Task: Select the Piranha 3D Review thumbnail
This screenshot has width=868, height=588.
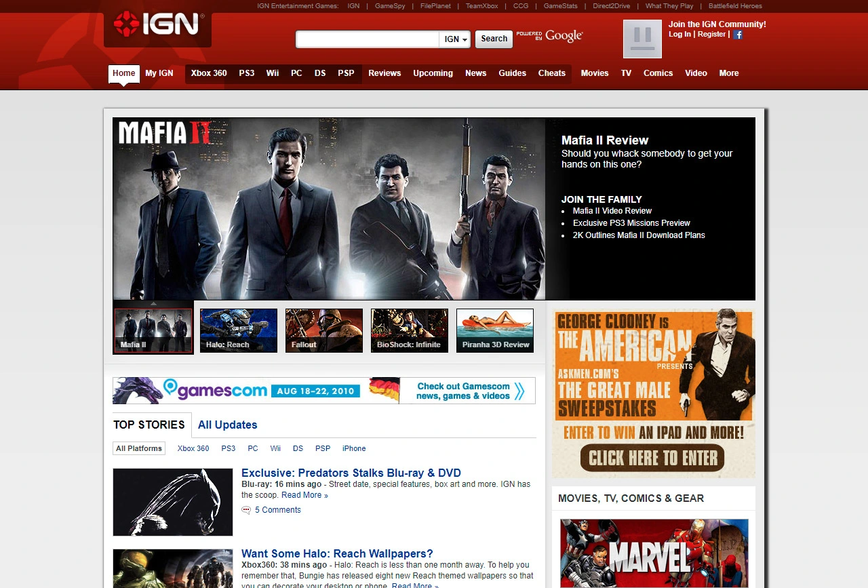Action: pyautogui.click(x=495, y=330)
